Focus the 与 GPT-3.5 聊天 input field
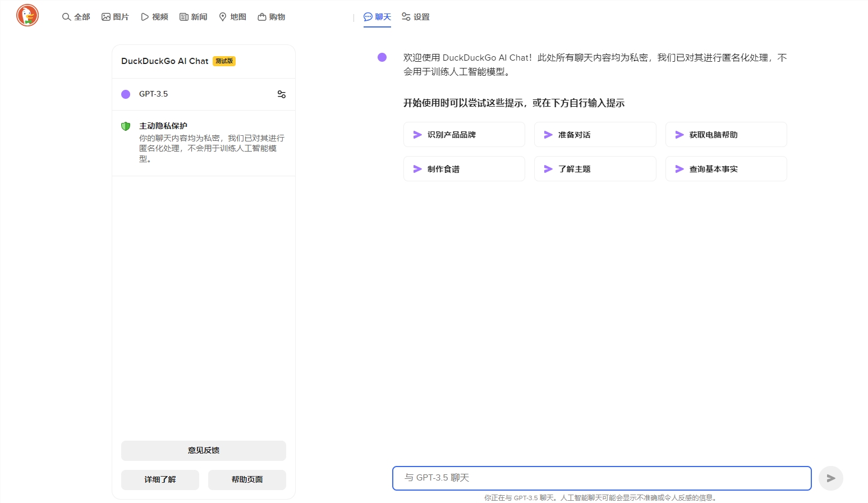This screenshot has height=503, width=868. tap(601, 478)
